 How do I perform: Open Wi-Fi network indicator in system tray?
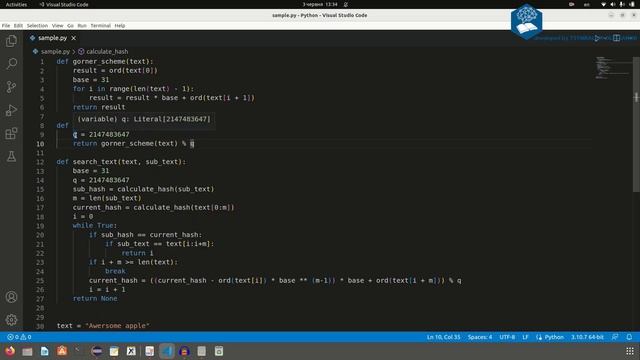[604, 4]
